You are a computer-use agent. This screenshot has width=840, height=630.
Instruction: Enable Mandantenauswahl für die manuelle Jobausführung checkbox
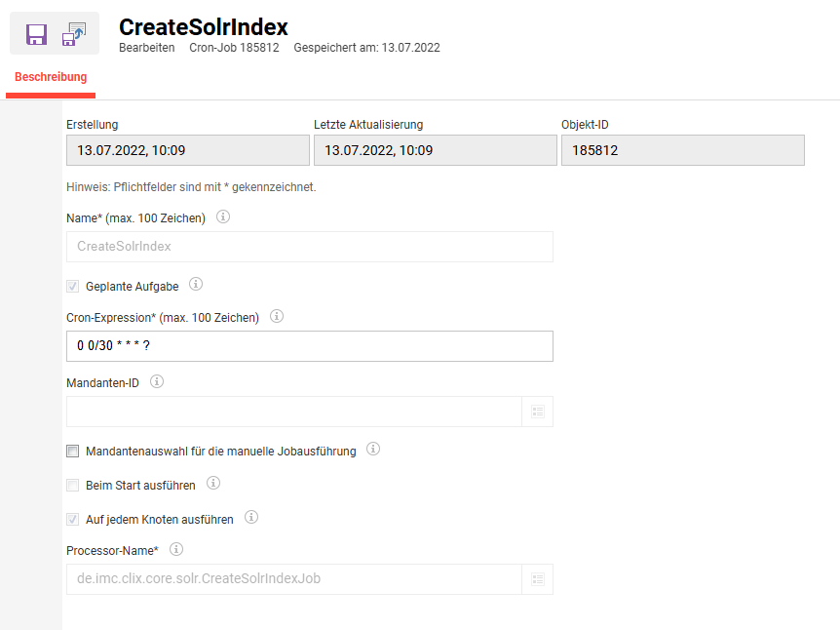(72, 451)
